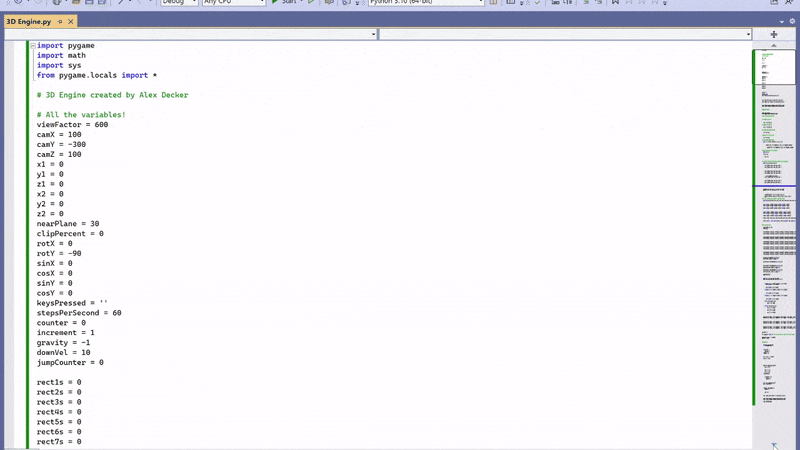800x450 pixels.
Task: Click the 'cosX = 0' line
Action: 55,273
